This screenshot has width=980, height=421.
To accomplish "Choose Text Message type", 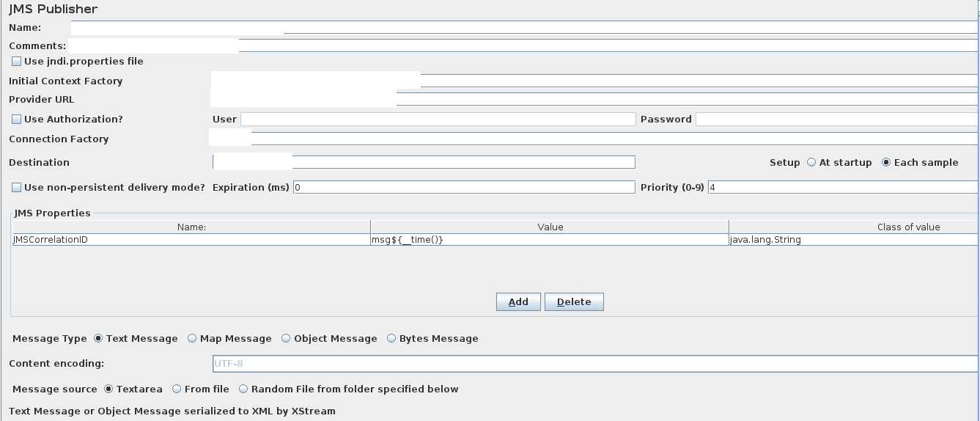I will pos(98,339).
